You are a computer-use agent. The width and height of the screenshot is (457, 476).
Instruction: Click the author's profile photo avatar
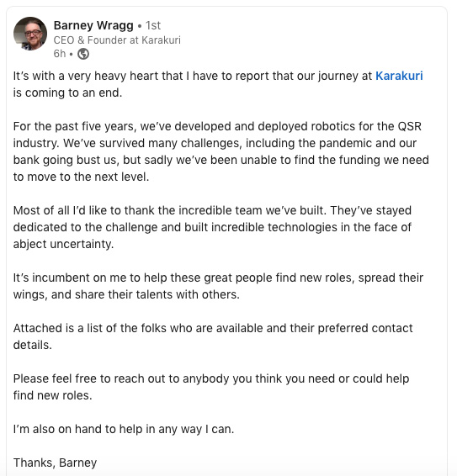(x=30, y=34)
